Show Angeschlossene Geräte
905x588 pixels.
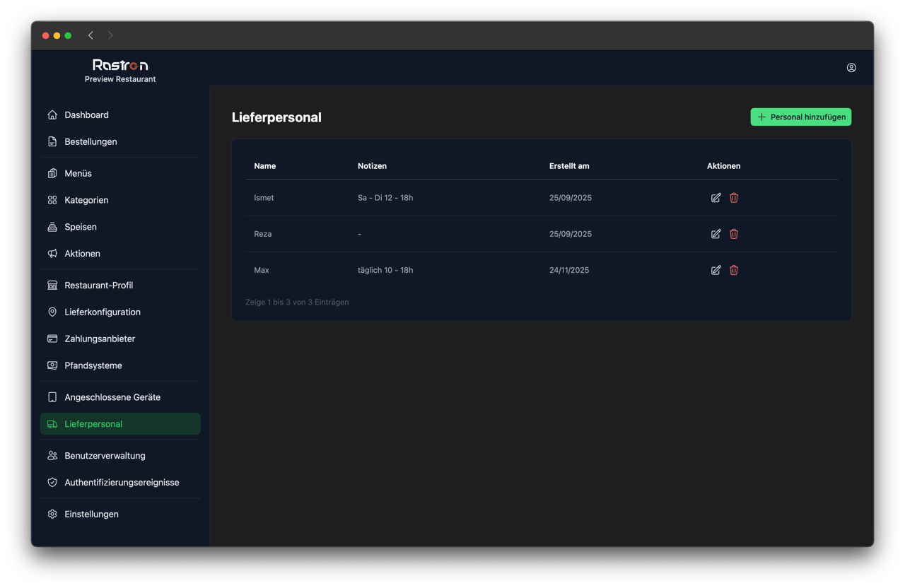pyautogui.click(x=112, y=398)
